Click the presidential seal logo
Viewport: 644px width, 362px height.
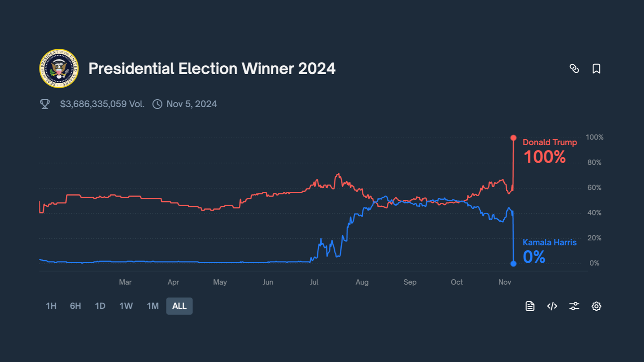point(59,68)
